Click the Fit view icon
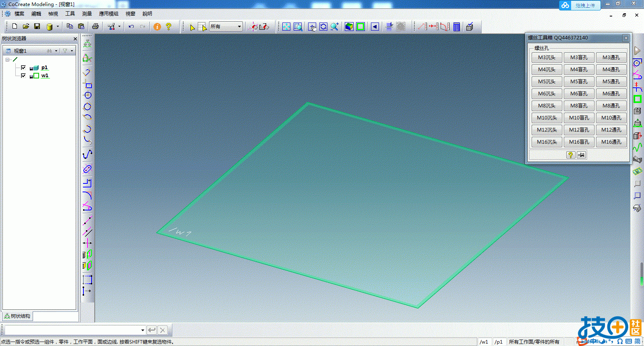The width and height of the screenshot is (644, 346). pos(286,27)
